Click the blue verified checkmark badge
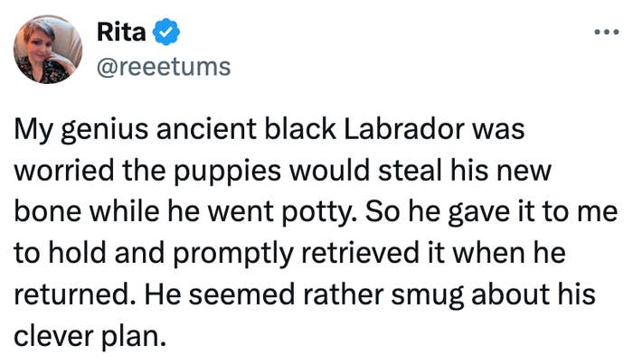This screenshot has height=364, width=633. 165,33
